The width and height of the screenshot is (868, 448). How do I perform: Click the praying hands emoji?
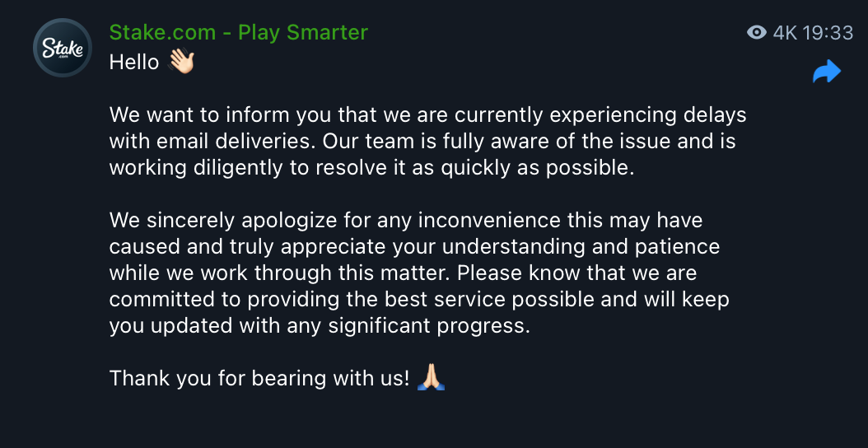click(x=432, y=378)
